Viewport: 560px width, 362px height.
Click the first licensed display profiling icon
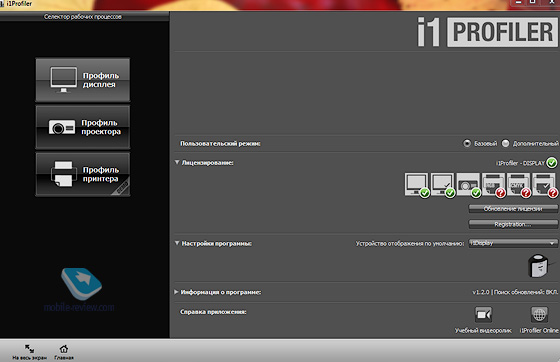coord(416,185)
